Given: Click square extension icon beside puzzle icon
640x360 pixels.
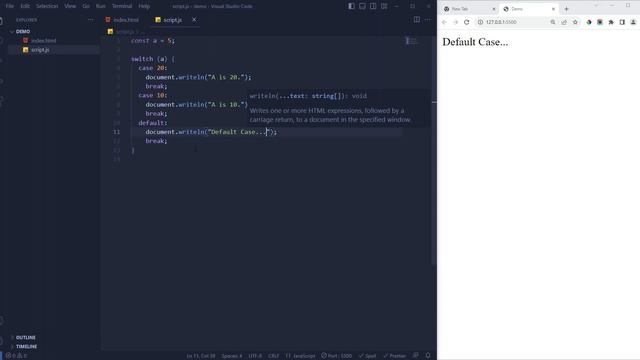Looking at the screenshot, I should pos(600,22).
